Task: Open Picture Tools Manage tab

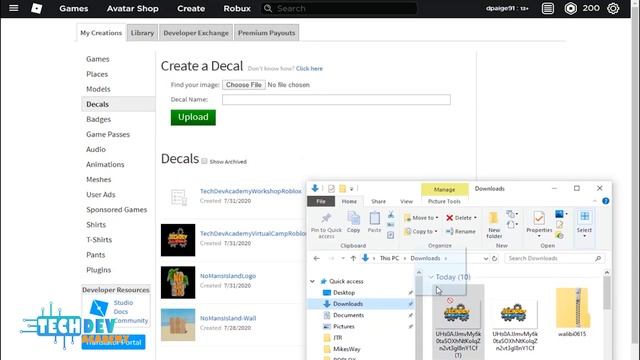Action: pyautogui.click(x=444, y=189)
